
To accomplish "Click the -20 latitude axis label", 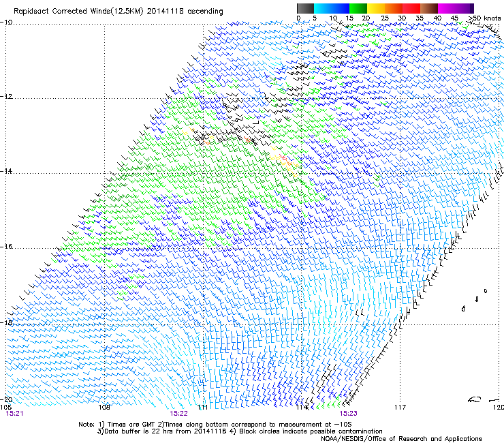I will (6, 399).
